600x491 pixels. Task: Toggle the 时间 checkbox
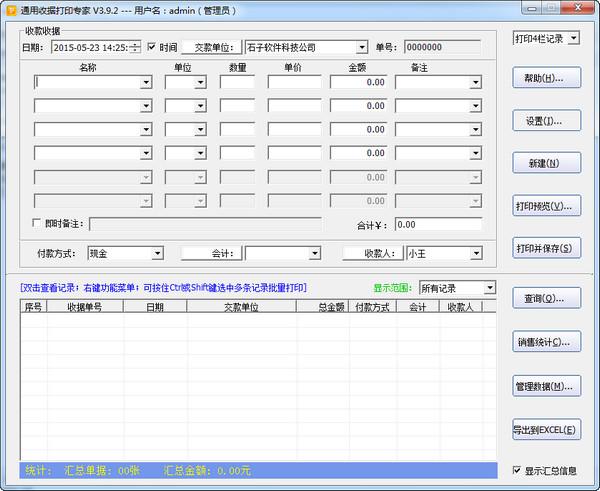pyautogui.click(x=152, y=47)
